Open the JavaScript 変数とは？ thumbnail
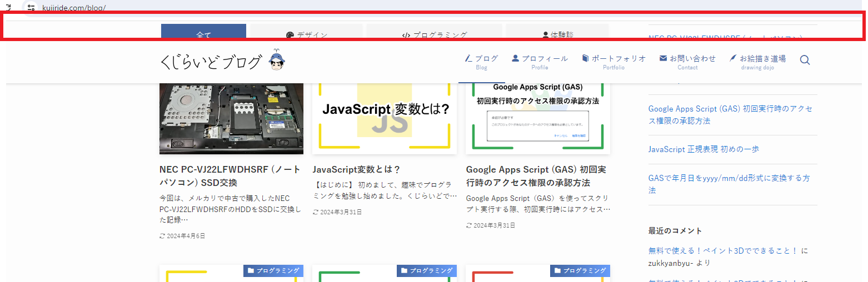The height and width of the screenshot is (282, 868). click(385, 118)
